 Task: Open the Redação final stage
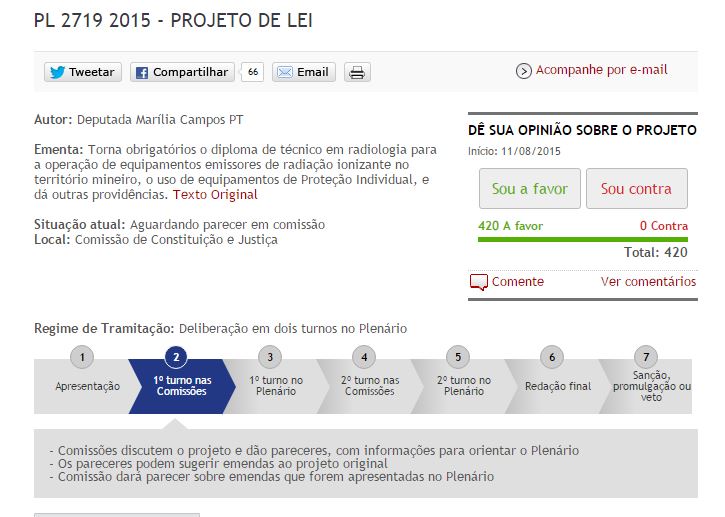coord(558,386)
